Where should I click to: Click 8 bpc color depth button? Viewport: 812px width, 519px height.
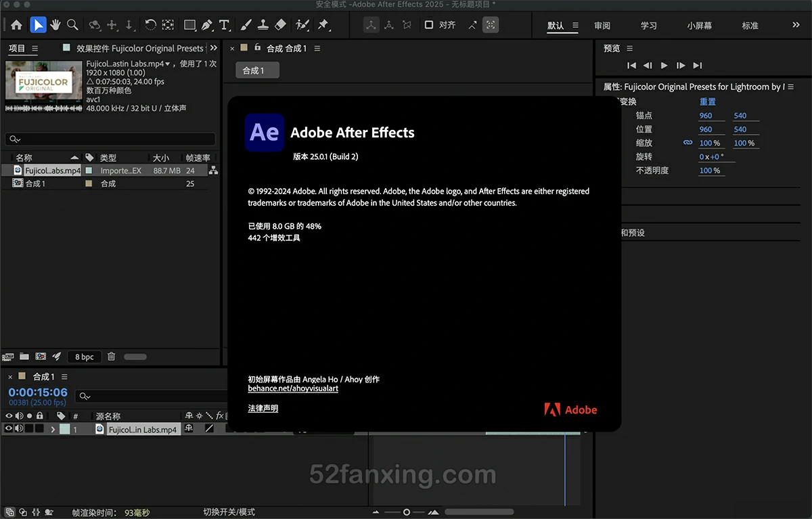pyautogui.click(x=85, y=357)
